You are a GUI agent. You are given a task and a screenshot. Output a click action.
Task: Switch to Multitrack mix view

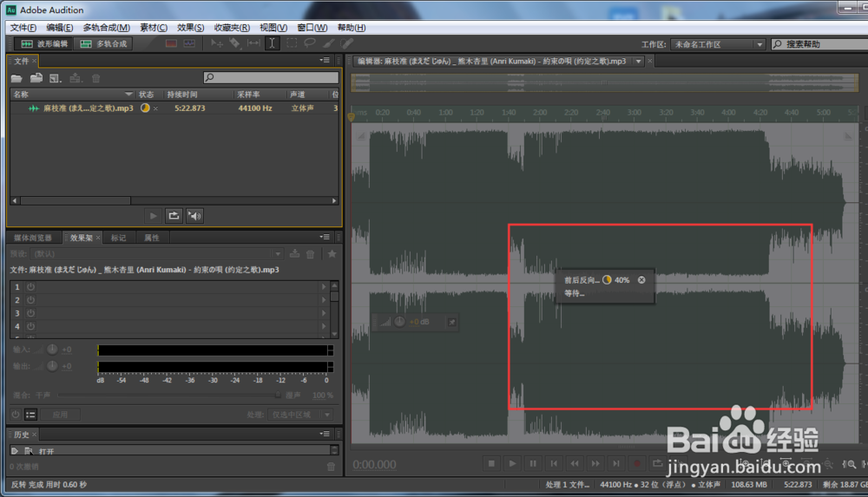(103, 43)
